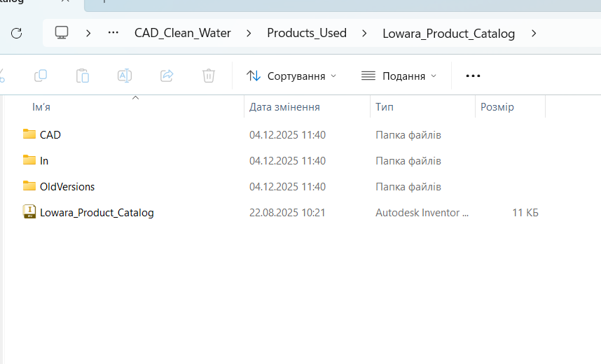The image size is (601, 364).
Task: Click the 11 КБ size cell
Action: pyautogui.click(x=525, y=213)
